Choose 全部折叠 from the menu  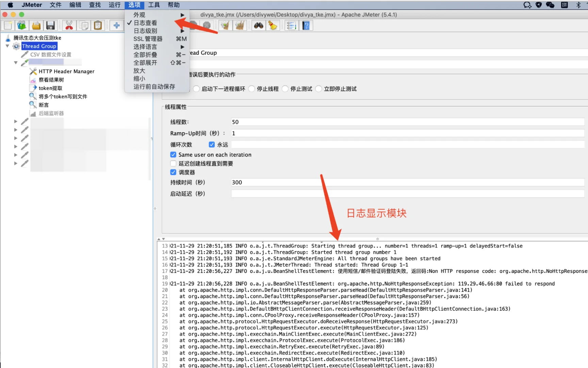point(157,55)
